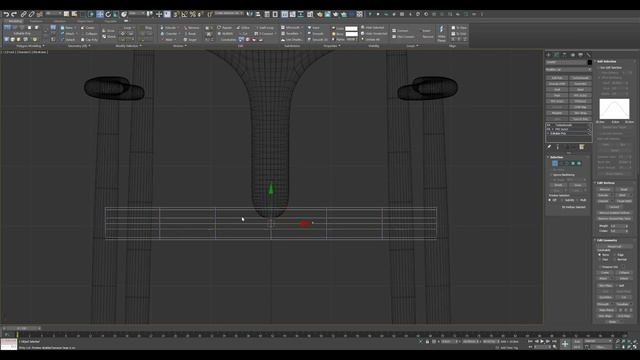
Task: Select Vertex sub-object in ribbon
Action: point(7,27)
